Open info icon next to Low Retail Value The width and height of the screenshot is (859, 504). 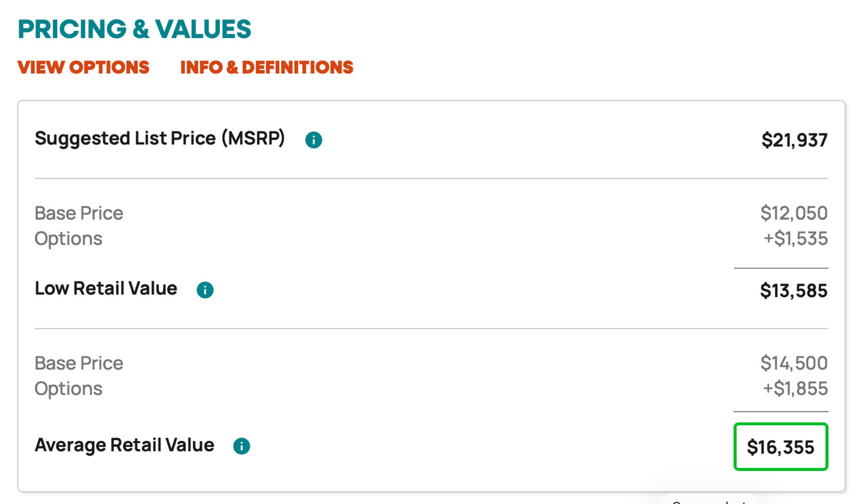pos(205,289)
